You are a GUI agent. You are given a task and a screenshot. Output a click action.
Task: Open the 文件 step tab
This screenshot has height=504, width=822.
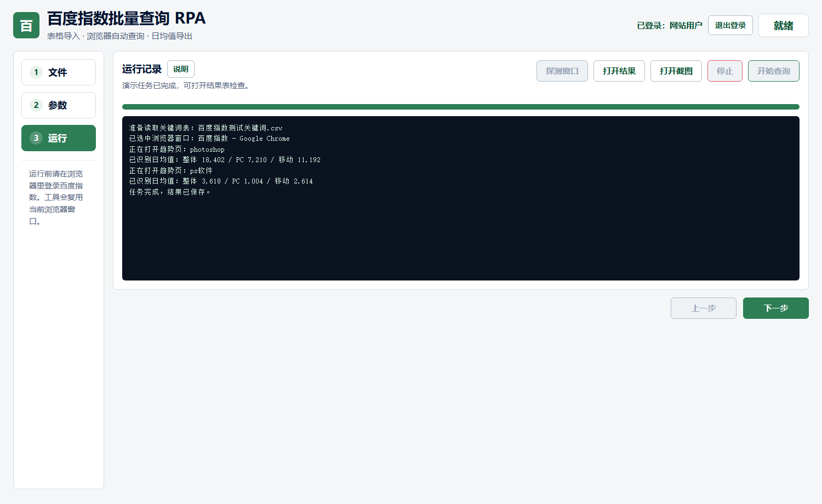tap(59, 72)
